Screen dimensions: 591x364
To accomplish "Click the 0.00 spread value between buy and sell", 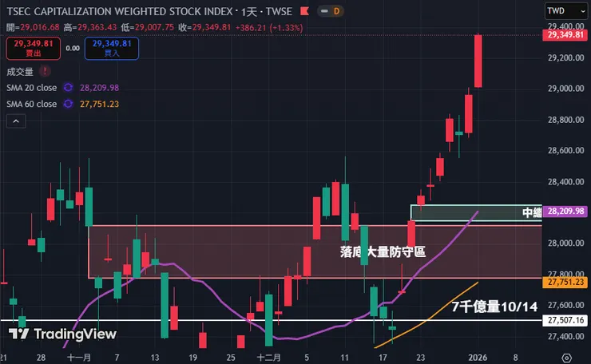I will 73,48.
